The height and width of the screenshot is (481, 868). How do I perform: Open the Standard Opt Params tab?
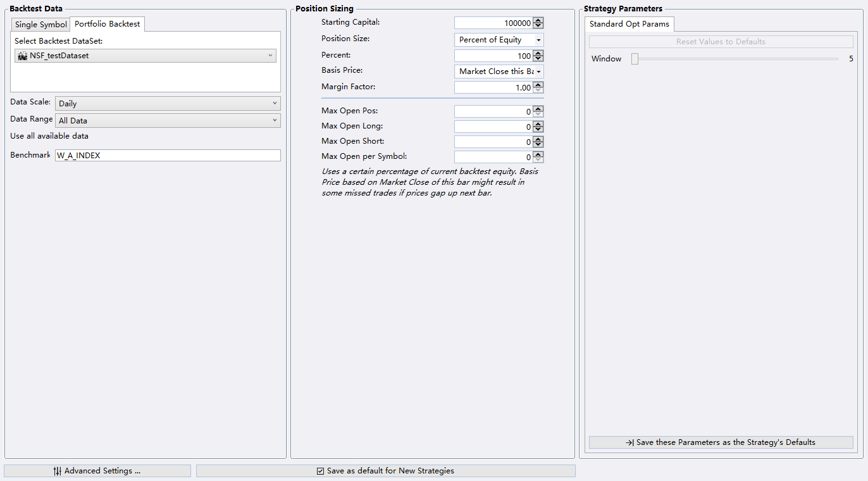pyautogui.click(x=629, y=24)
